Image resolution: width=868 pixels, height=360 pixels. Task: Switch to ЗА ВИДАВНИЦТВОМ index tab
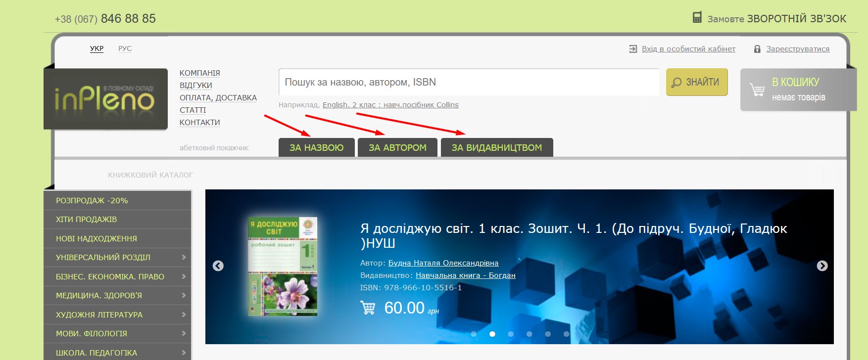[x=497, y=147]
